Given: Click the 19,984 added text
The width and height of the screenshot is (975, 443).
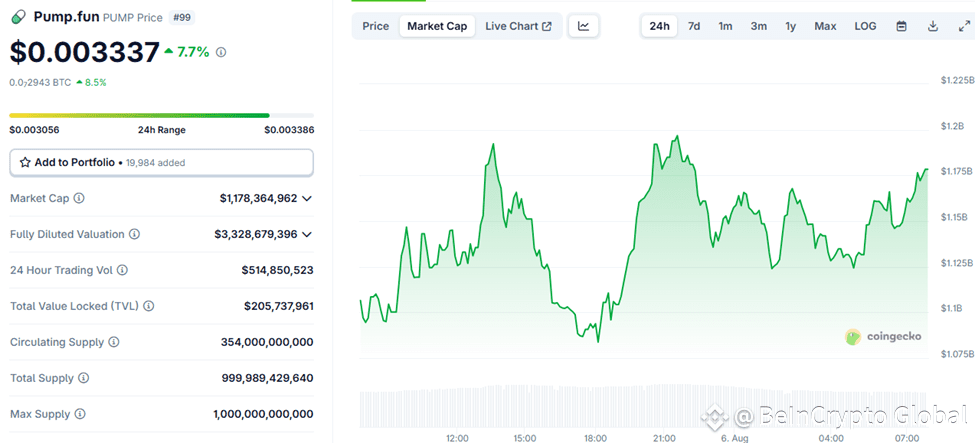Looking at the screenshot, I should (x=155, y=163).
